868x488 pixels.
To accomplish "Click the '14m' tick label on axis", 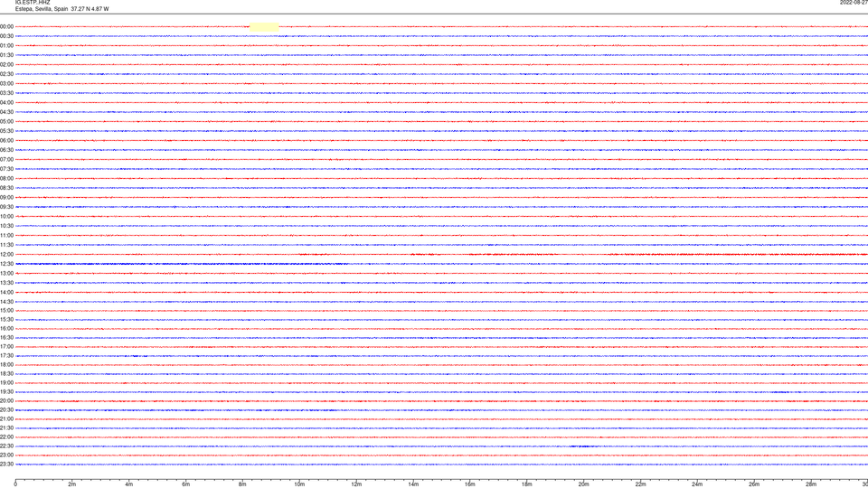I will pyautogui.click(x=413, y=484).
